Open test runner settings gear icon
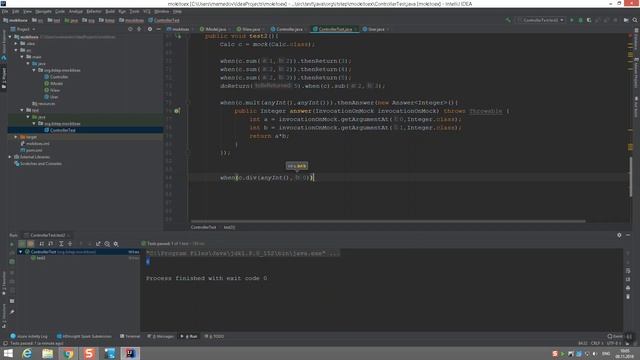Viewport: 640px width, 360px height. point(116,244)
